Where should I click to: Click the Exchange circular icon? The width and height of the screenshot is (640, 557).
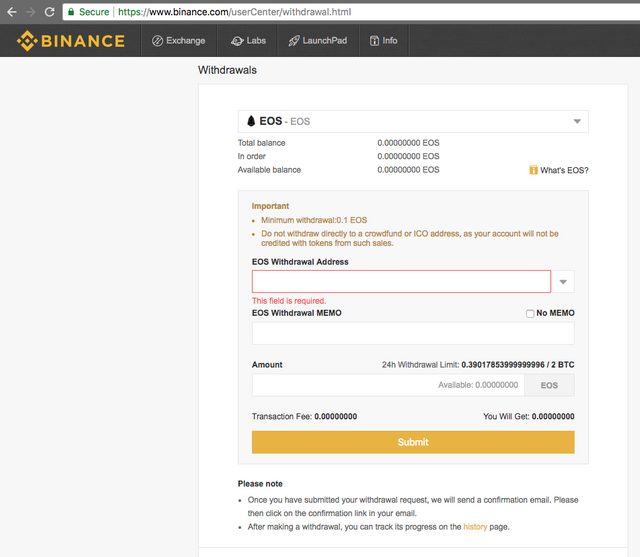click(x=158, y=41)
